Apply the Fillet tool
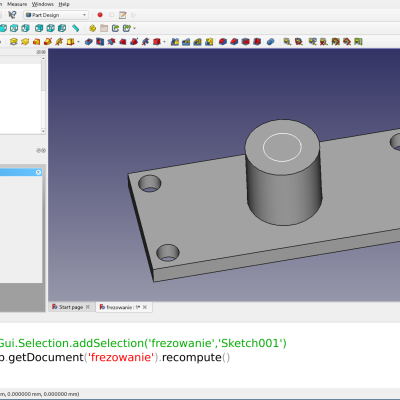 [223, 42]
